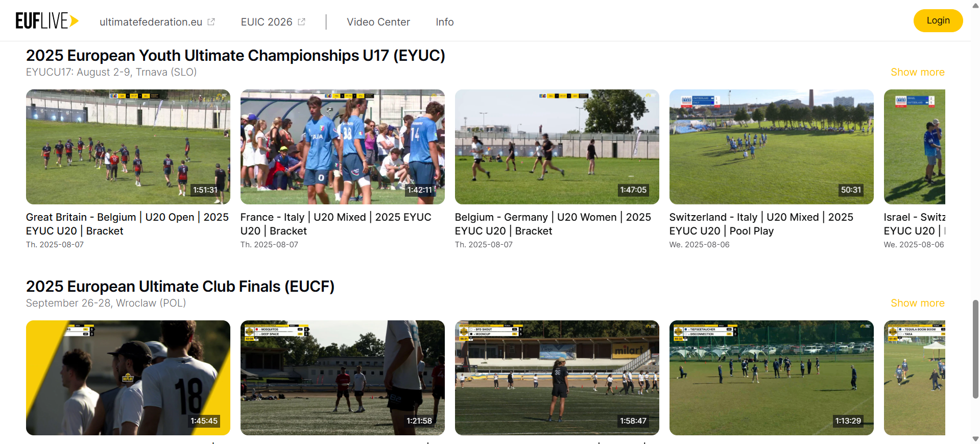Image resolution: width=980 pixels, height=444 pixels.
Task: Open Switzerland - Italy U20 Mixed thumbnail
Action: (x=772, y=147)
